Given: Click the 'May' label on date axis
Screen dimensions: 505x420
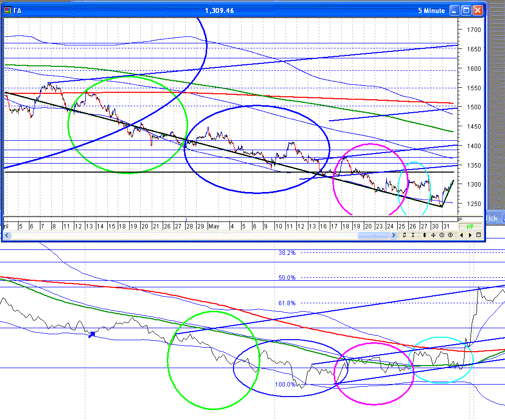Looking at the screenshot, I should point(214,226).
